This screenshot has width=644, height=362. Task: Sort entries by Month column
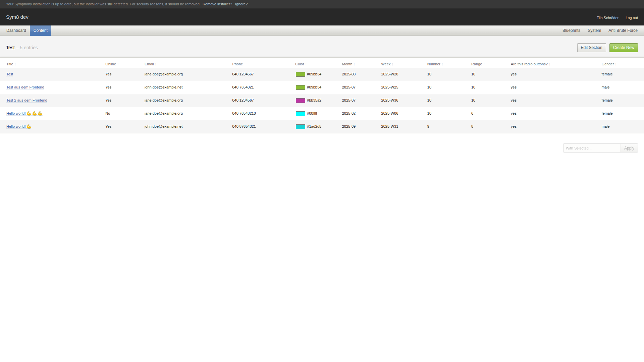(x=347, y=64)
